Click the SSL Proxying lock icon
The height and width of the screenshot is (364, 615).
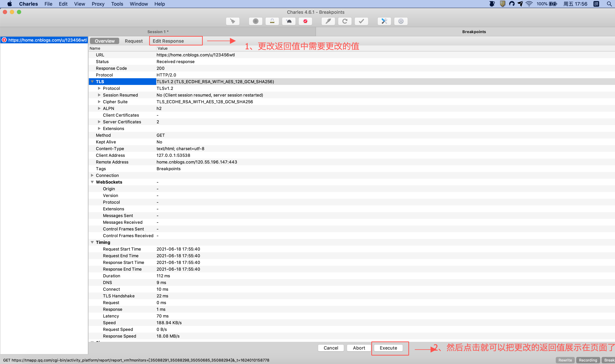tap(272, 21)
